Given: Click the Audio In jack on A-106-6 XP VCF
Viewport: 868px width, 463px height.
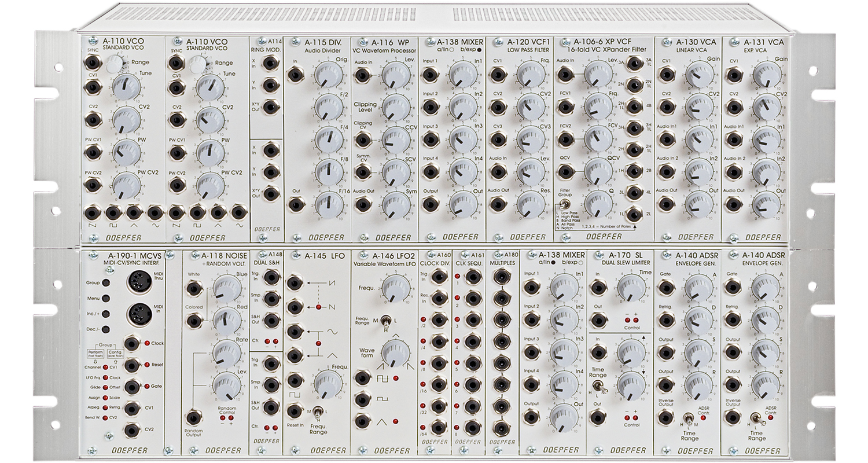Looking at the screenshot, I should [x=565, y=74].
